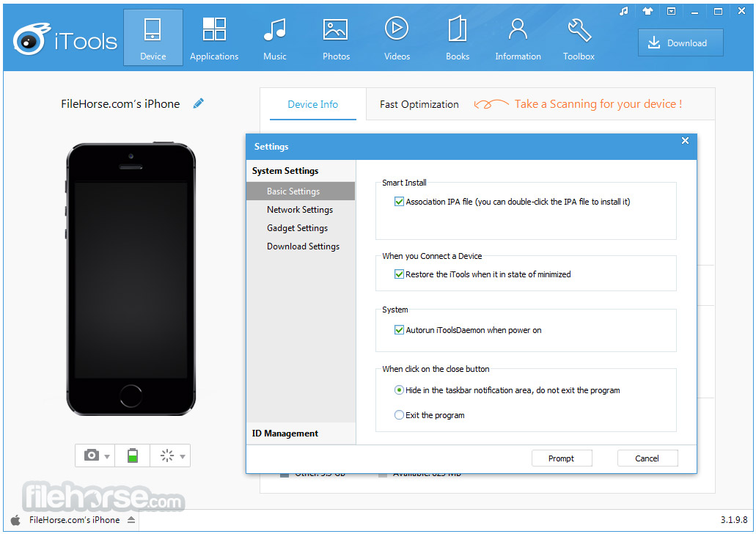Viewport: 756px width, 534px height.
Task: Open System Settings section header
Action: pos(301,171)
